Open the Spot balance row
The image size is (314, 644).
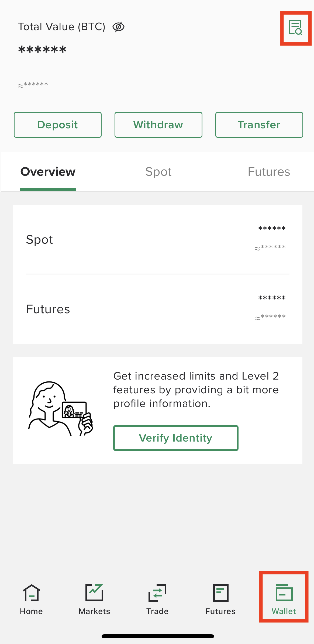coord(158,239)
